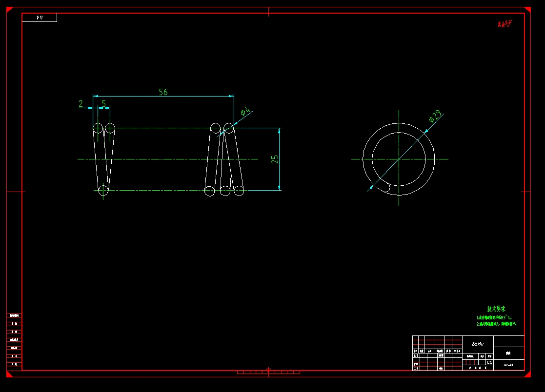Click the drawing number in title block
The image size is (545, 392).
pyautogui.click(x=508, y=365)
